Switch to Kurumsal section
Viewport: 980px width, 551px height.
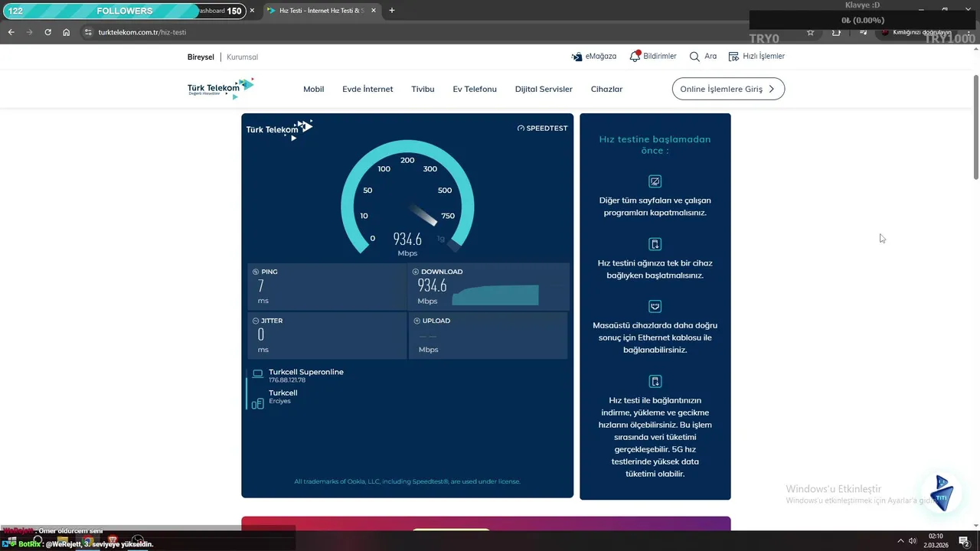tap(243, 57)
